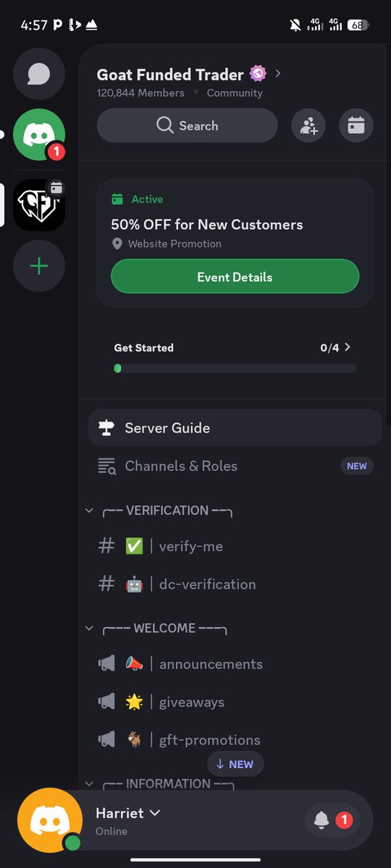The width and height of the screenshot is (391, 868).
Task: Open the verify-me channel
Action: [235, 546]
